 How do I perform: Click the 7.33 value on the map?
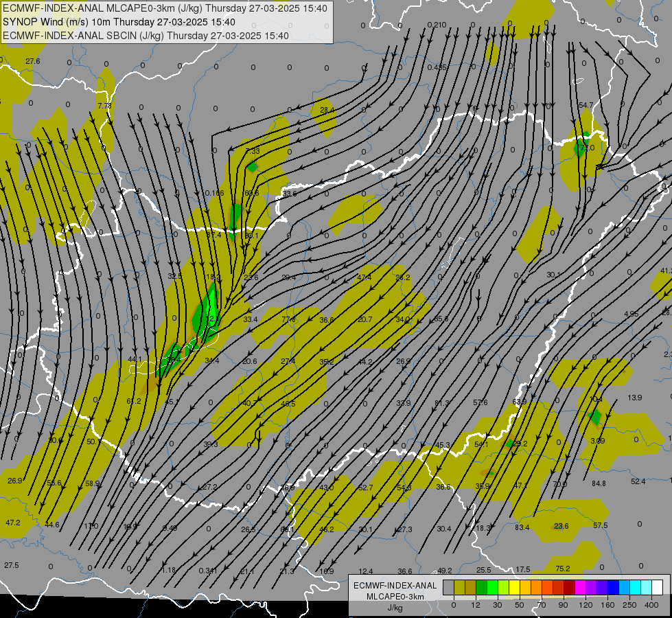(253, 151)
